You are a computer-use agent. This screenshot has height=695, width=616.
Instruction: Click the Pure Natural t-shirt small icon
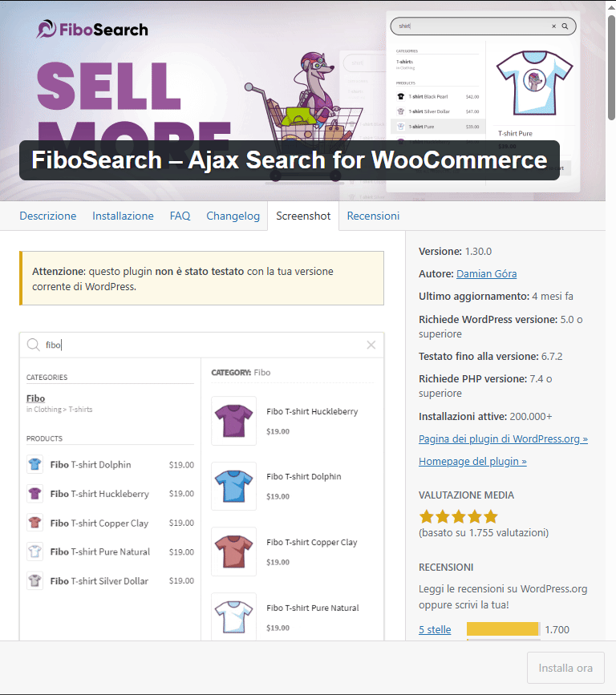[34, 552]
